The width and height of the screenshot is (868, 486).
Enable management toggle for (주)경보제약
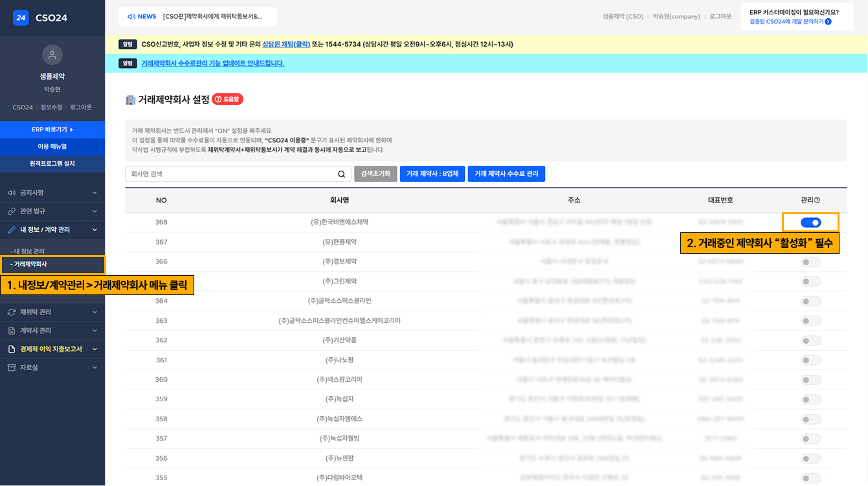[x=810, y=262]
